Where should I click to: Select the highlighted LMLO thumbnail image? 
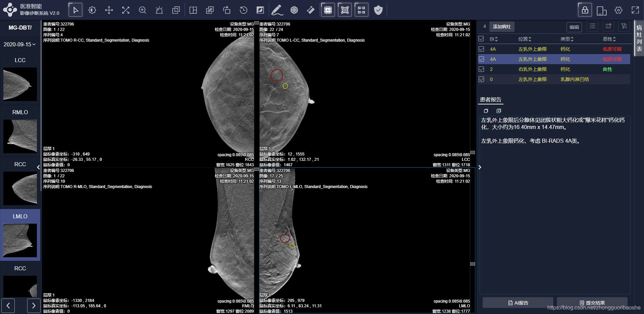[20, 240]
